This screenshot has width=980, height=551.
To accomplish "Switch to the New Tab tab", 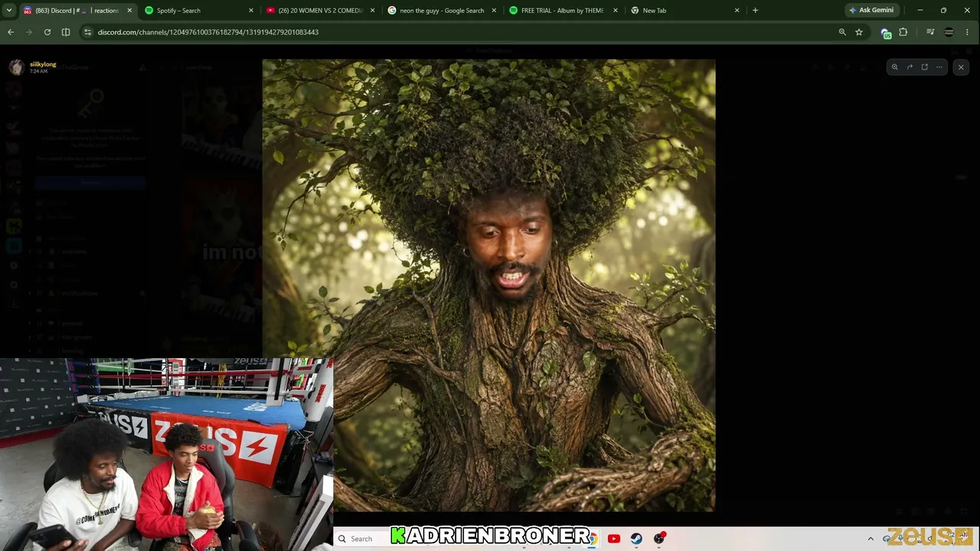I will coord(684,11).
